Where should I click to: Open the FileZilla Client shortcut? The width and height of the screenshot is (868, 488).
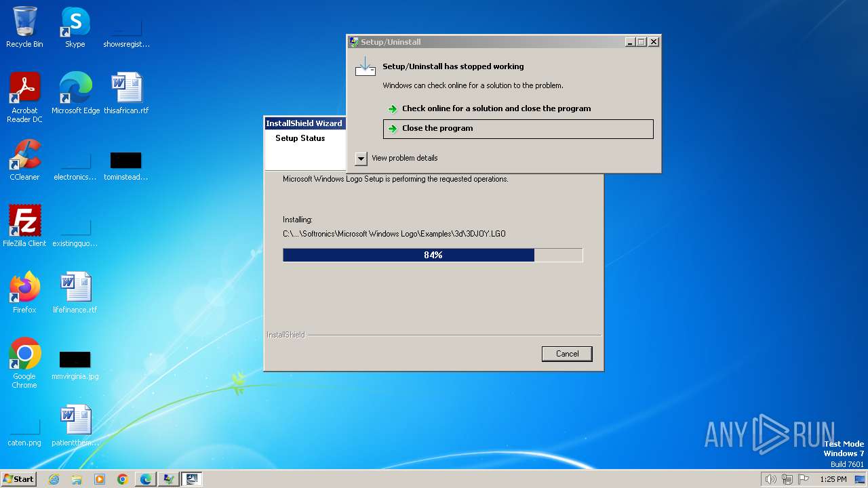click(x=24, y=226)
